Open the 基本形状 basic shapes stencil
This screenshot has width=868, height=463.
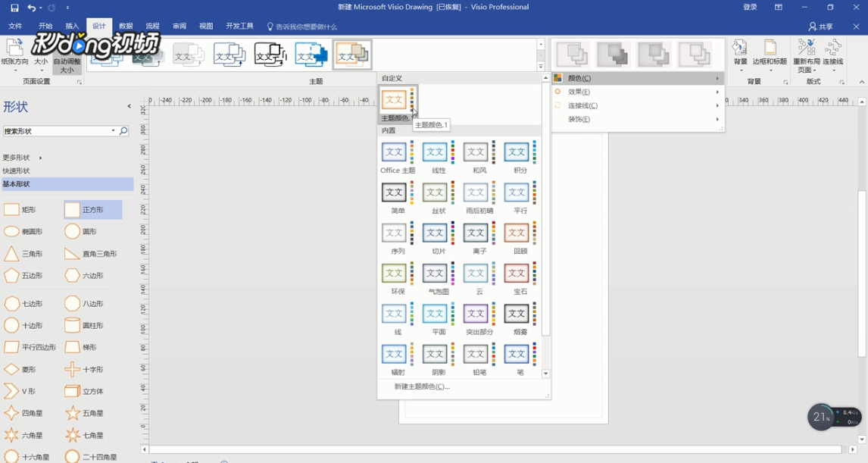point(67,184)
